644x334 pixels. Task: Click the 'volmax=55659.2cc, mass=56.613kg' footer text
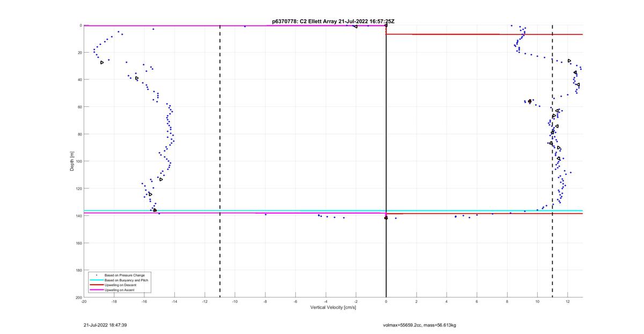click(419, 325)
